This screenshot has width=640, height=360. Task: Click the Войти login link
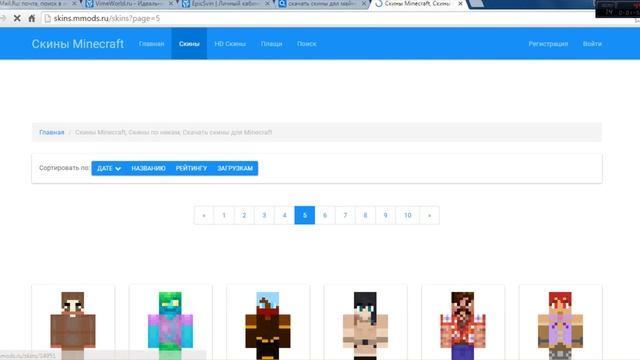point(592,44)
